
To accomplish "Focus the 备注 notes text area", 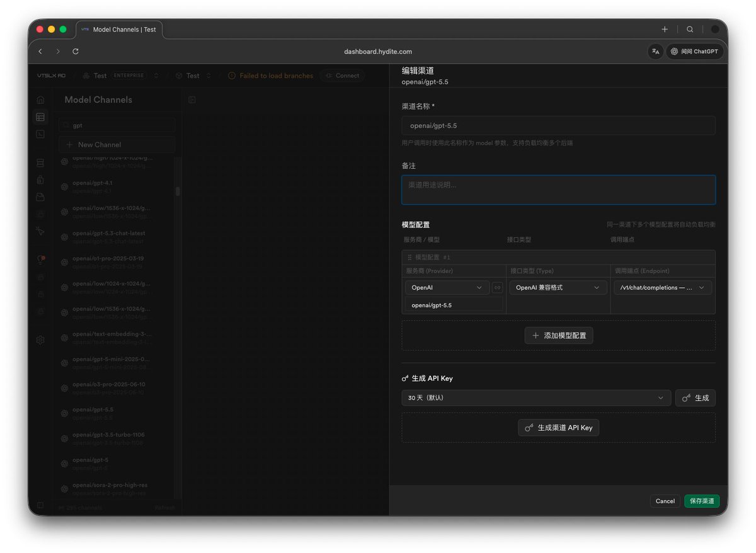I will [558, 190].
